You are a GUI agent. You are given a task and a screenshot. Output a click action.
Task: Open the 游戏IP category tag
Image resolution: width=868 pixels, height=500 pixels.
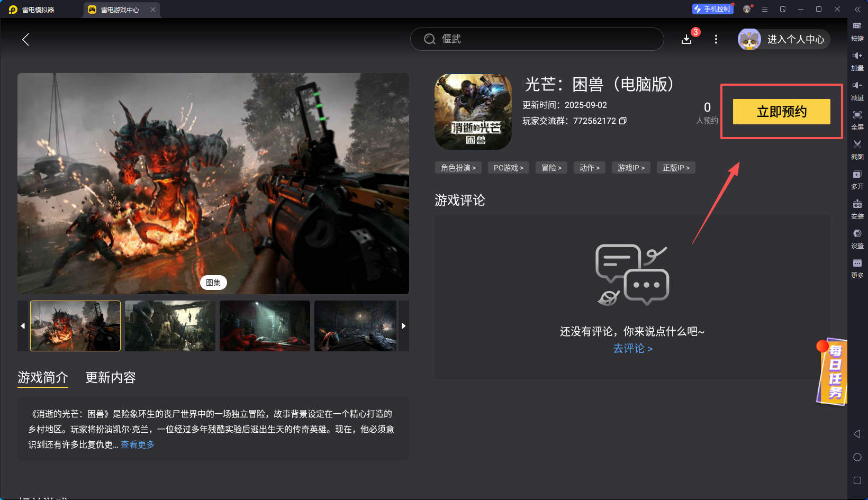(x=631, y=168)
